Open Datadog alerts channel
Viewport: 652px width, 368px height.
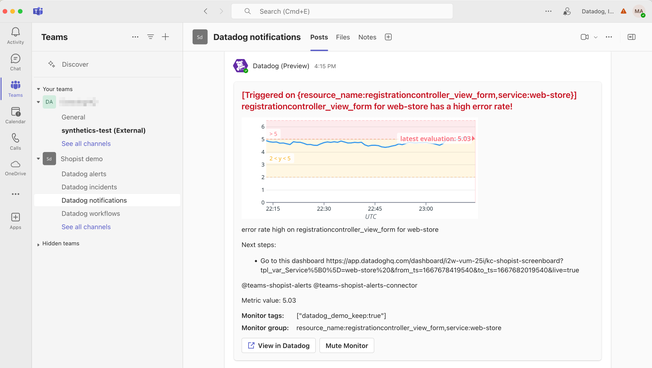(x=84, y=174)
